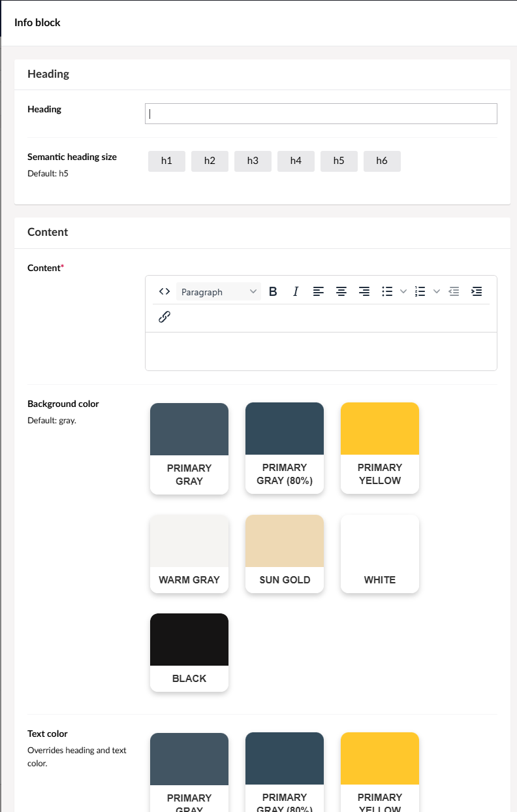517x812 pixels.
Task: Click the insert link icon
Action: (x=164, y=317)
